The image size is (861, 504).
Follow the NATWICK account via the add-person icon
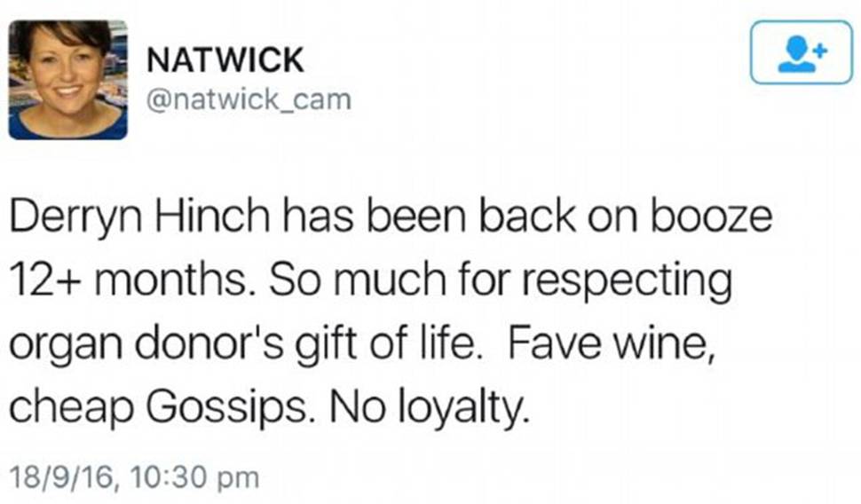[802, 52]
